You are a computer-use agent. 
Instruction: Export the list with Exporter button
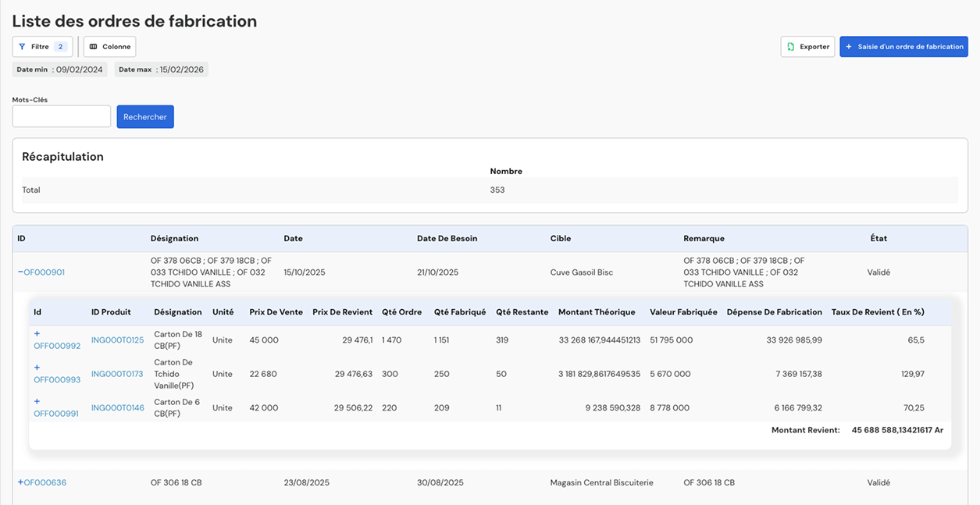click(807, 47)
